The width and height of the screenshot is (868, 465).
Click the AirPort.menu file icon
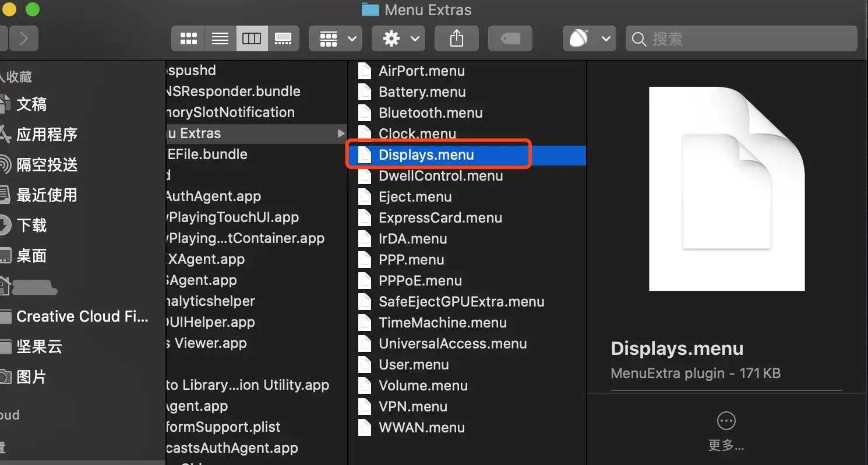tap(365, 71)
